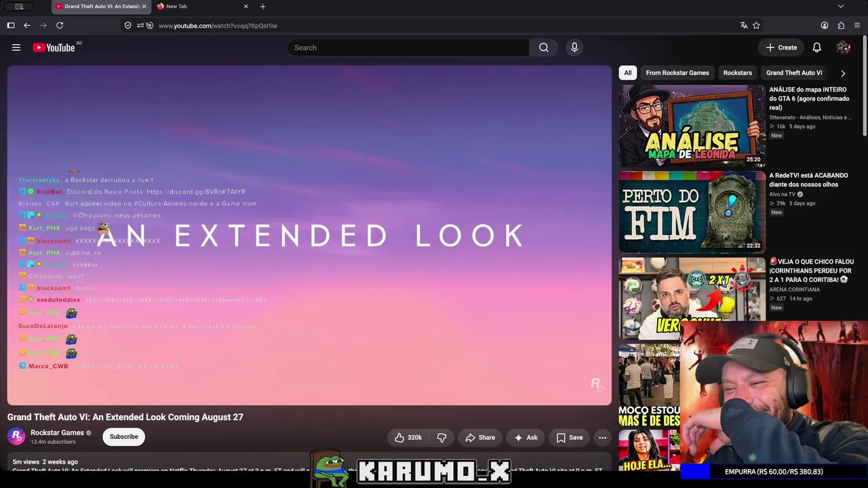Start voice search with the microphone icon
The image size is (868, 488).
[574, 47]
